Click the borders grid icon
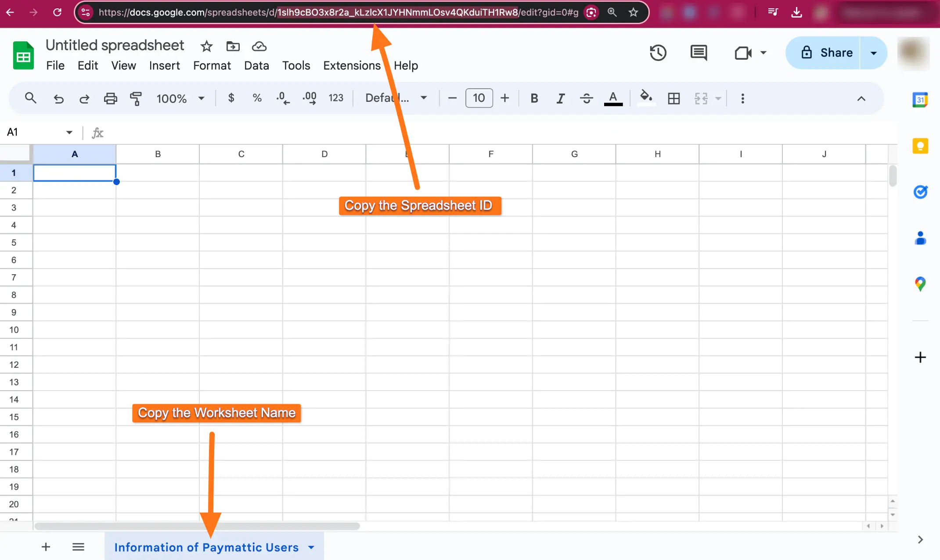940x560 pixels. click(673, 98)
